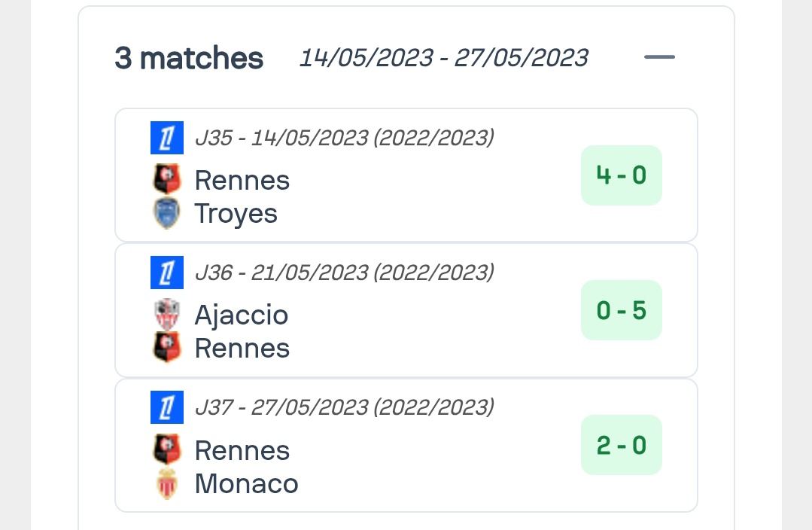Click the Ajaccio club crest
Viewport: 812px width, 530px height.
166,315
